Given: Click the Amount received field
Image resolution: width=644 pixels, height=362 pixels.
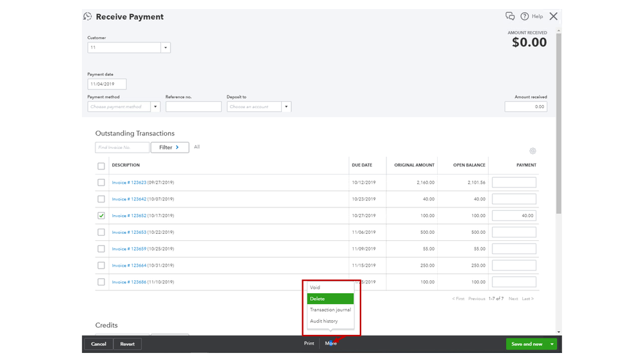Looking at the screenshot, I should point(526,107).
